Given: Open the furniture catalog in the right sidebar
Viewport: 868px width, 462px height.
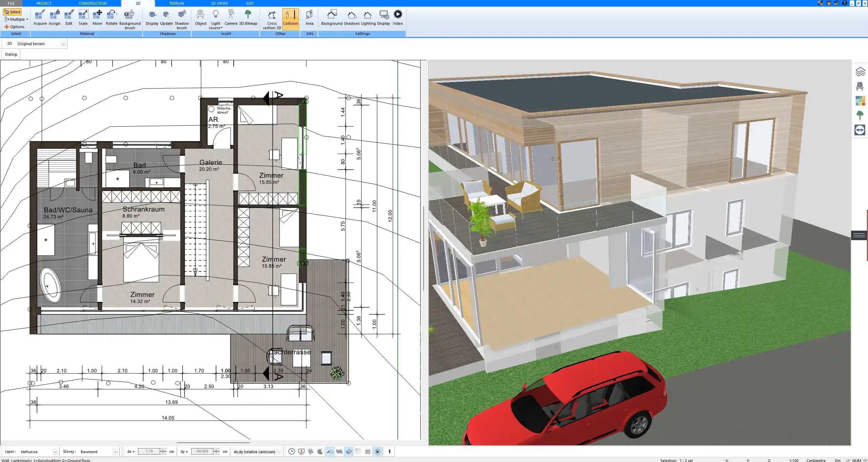Looking at the screenshot, I should [861, 86].
